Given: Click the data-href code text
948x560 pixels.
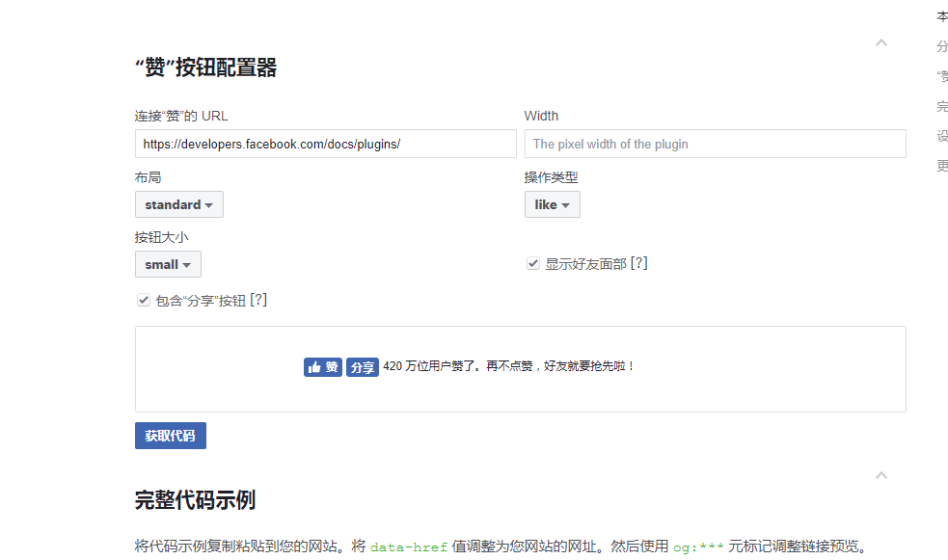Looking at the screenshot, I should (x=409, y=547).
